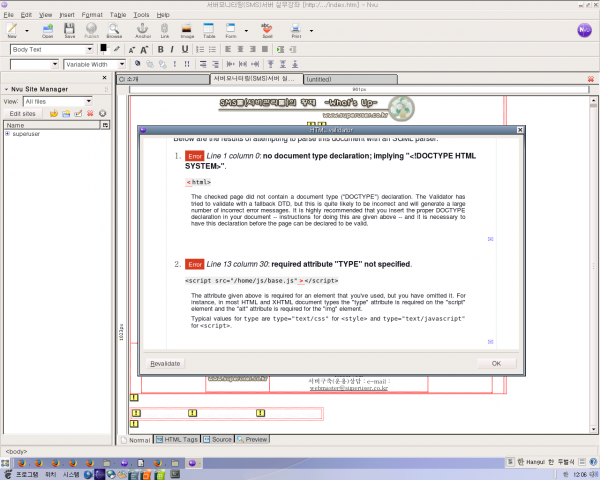Viewport: 600px width, 480px height.
Task: Click the Nvu logo throbber icon
Action: pyautogui.click(x=584, y=30)
